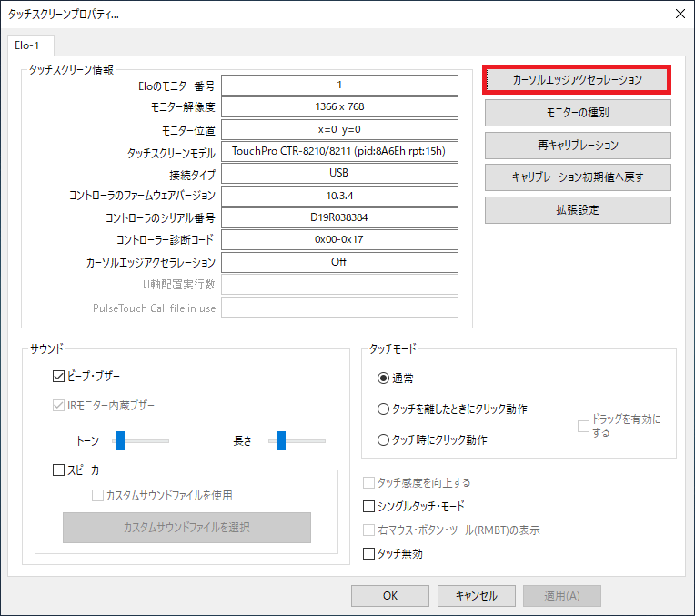Click the コントローラのシリアル番号 field
Image resolution: width=695 pixels, height=616 pixels.
pyautogui.click(x=338, y=217)
